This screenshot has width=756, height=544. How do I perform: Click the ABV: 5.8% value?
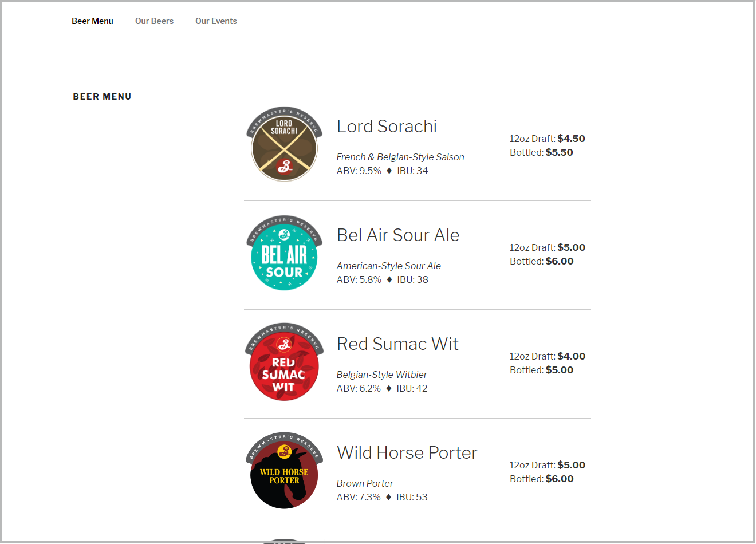pyautogui.click(x=359, y=279)
